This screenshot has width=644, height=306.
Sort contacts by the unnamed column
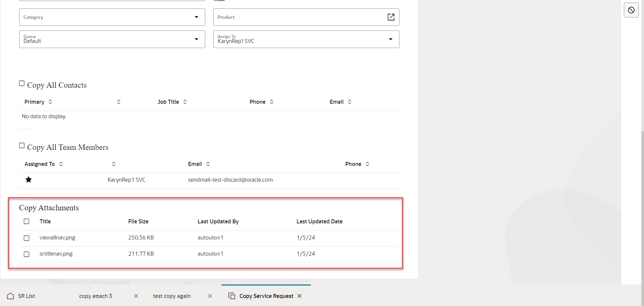coord(119,102)
